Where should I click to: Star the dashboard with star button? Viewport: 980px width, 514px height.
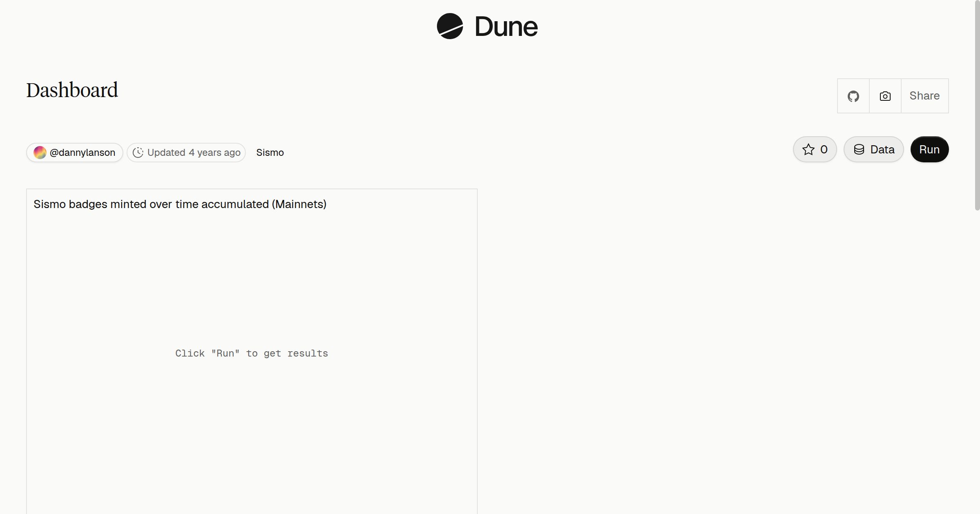click(x=815, y=149)
